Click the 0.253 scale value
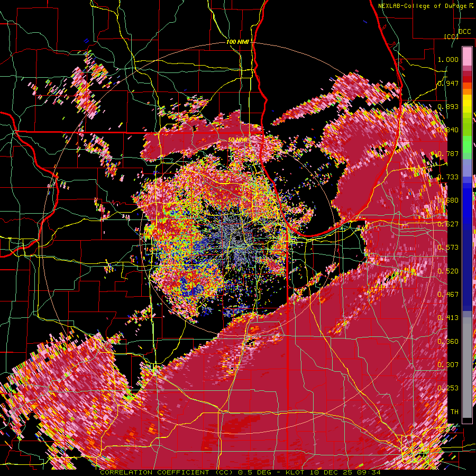Viewport: 476px width, 476px height. click(x=448, y=388)
